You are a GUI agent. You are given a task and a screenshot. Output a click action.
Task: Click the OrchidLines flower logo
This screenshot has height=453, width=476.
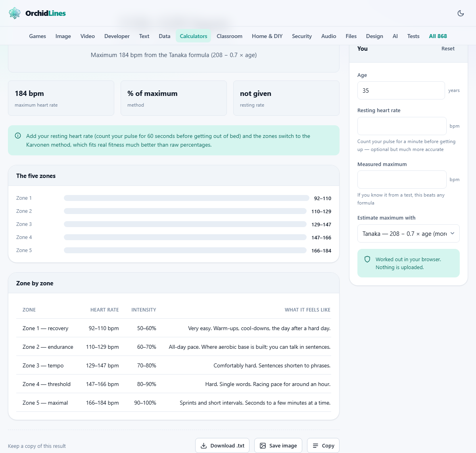click(x=15, y=13)
